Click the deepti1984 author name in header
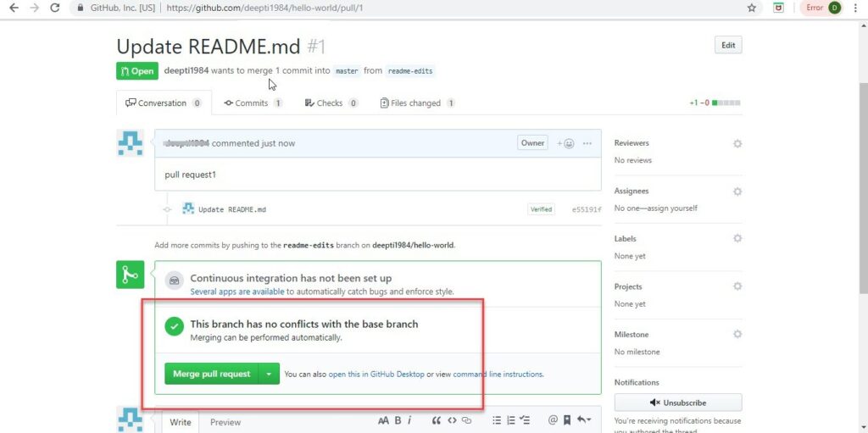Image resolution: width=868 pixels, height=433 pixels. 186,71
